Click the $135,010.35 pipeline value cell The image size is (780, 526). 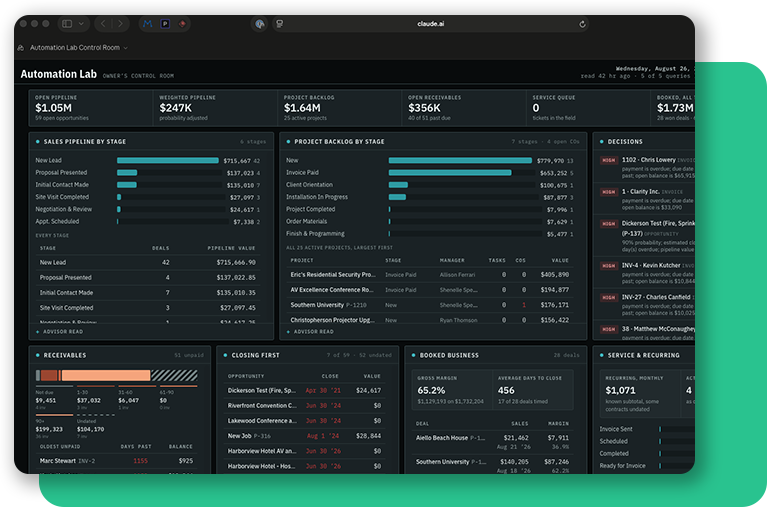click(x=236, y=293)
